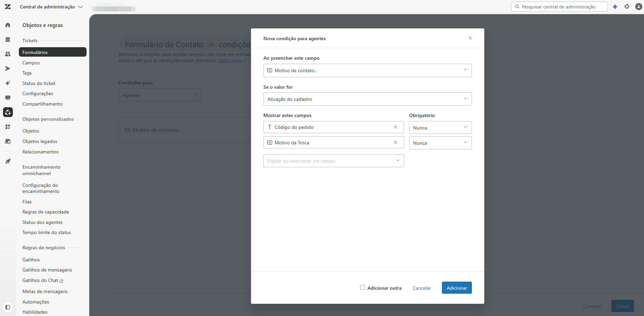Remove the Motivo da Troca field
Image resolution: width=644 pixels, height=316 pixels.
(395, 143)
